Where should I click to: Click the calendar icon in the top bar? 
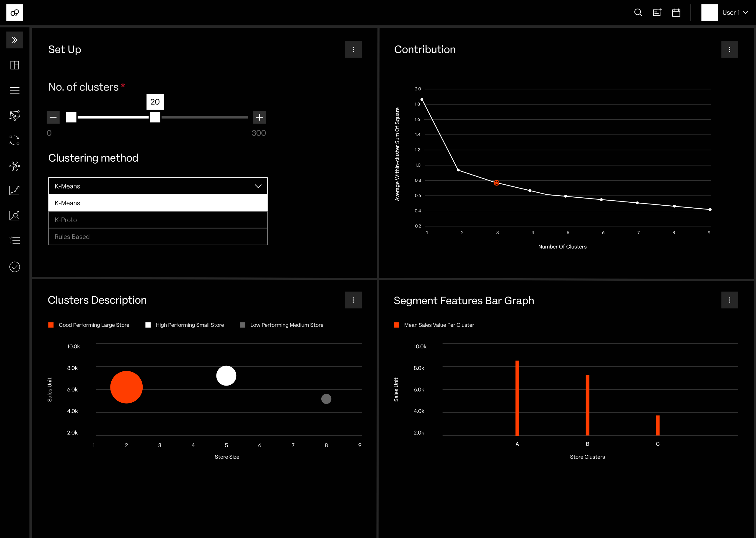(676, 13)
